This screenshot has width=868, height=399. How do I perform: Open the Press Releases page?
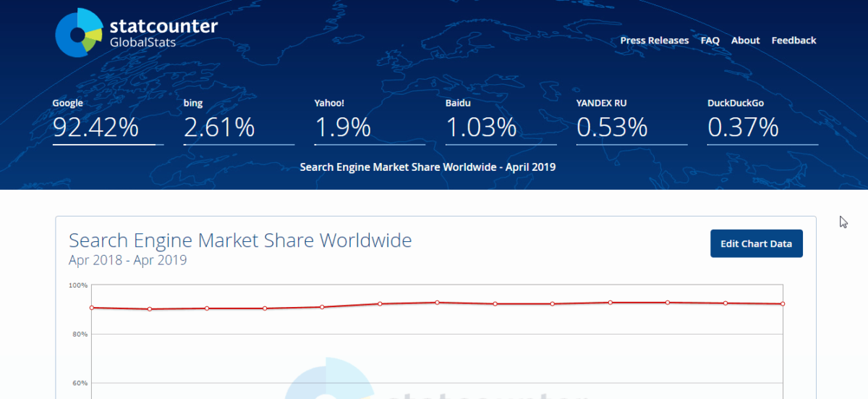654,41
